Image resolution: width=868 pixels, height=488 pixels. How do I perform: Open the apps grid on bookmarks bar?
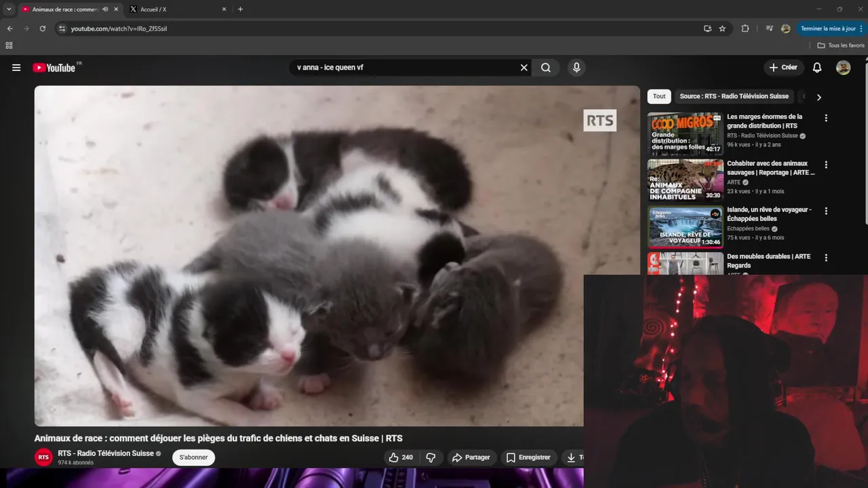click(9, 45)
